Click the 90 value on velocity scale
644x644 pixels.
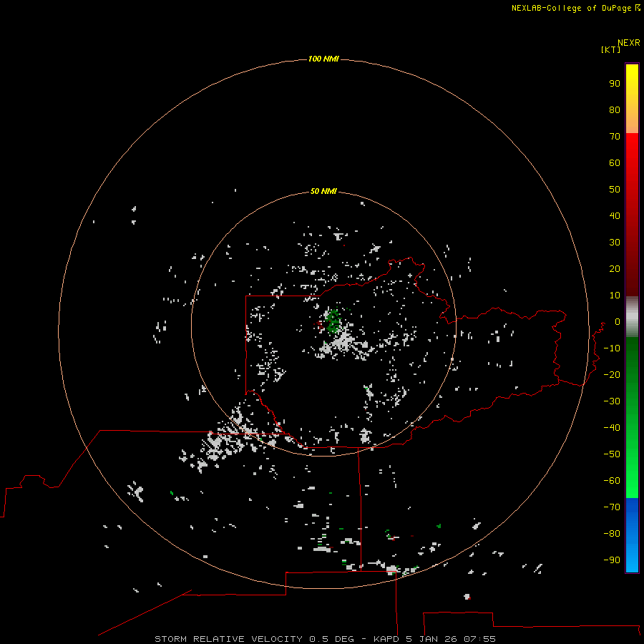pyautogui.click(x=615, y=84)
